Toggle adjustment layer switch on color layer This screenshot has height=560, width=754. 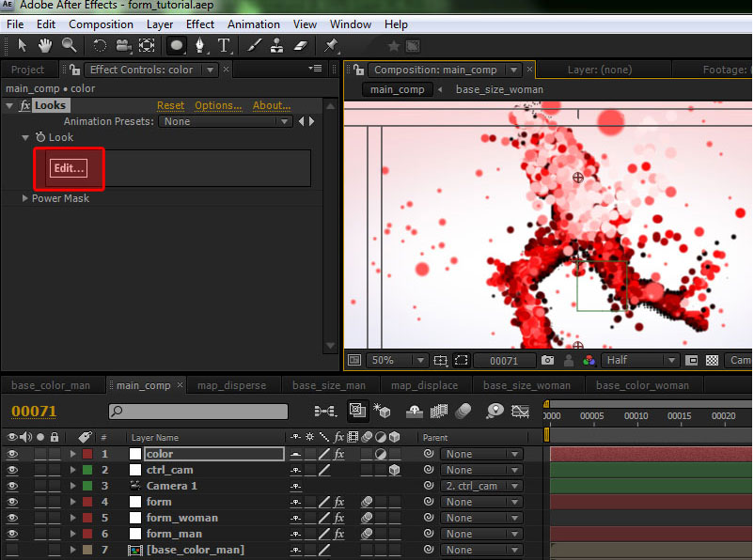click(x=381, y=454)
